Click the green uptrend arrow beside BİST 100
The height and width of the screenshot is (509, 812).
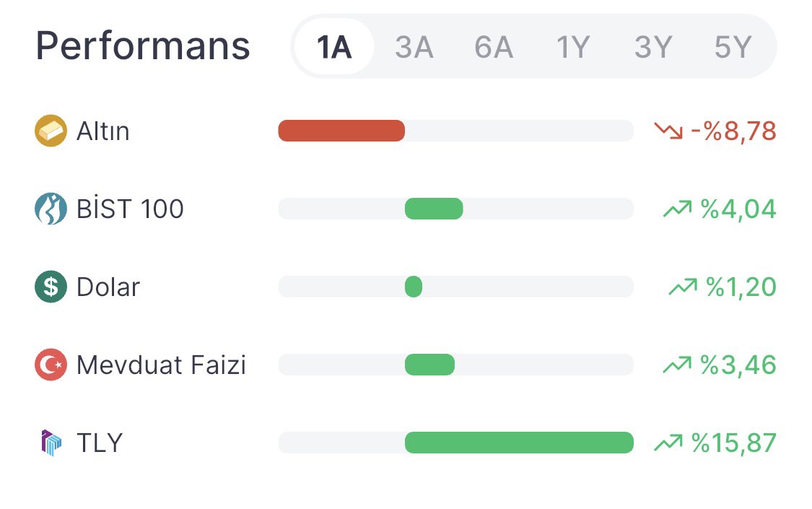tap(677, 209)
